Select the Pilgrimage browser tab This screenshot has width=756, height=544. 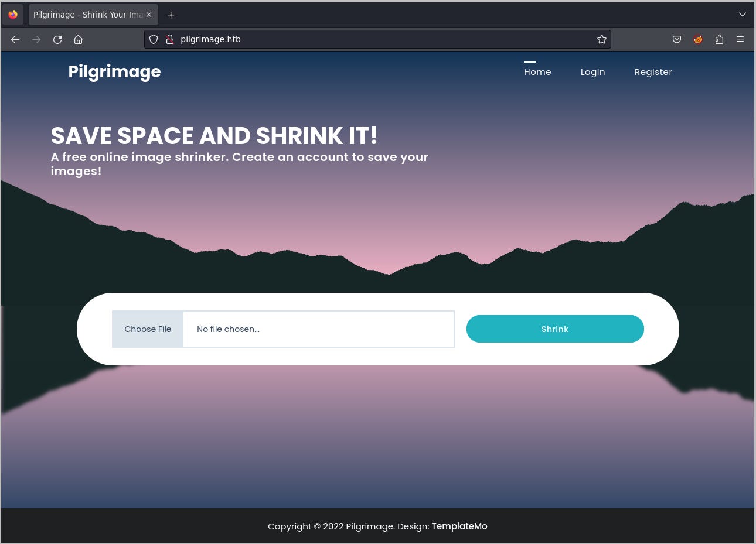point(93,15)
